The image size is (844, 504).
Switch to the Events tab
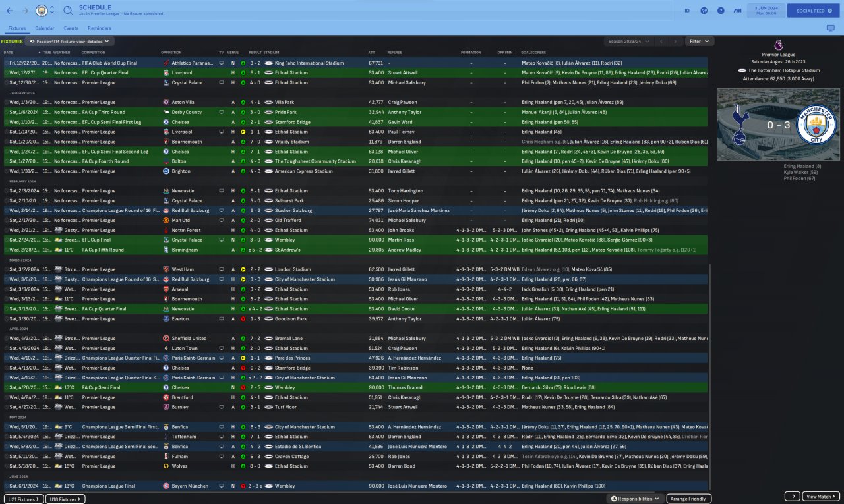pos(71,28)
